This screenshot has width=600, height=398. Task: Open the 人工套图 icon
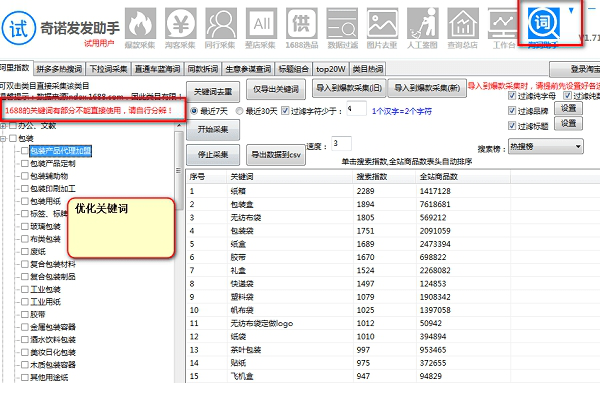[422, 24]
